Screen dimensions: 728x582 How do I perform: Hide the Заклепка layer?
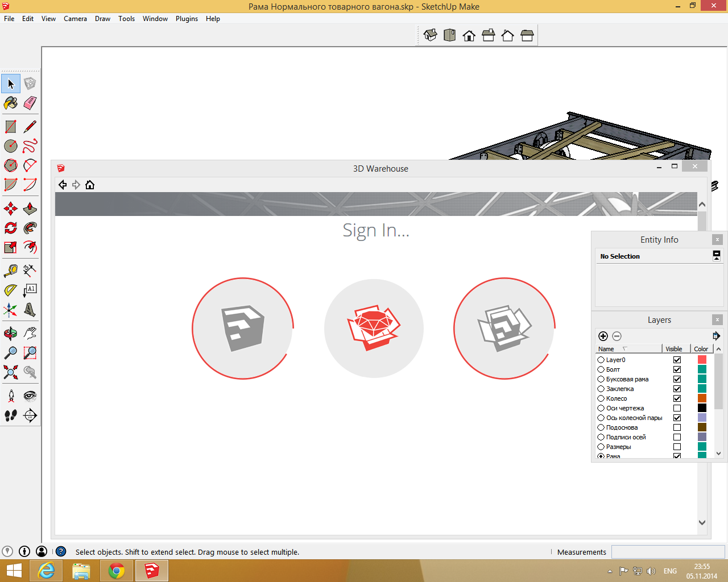pos(677,389)
